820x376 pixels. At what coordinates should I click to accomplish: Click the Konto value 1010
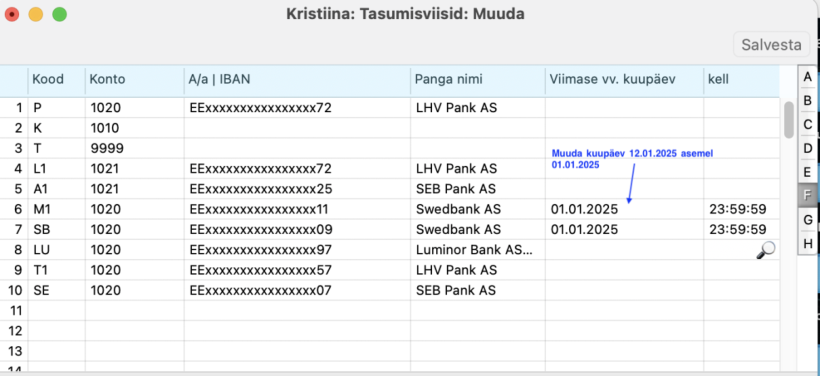pyautogui.click(x=105, y=128)
